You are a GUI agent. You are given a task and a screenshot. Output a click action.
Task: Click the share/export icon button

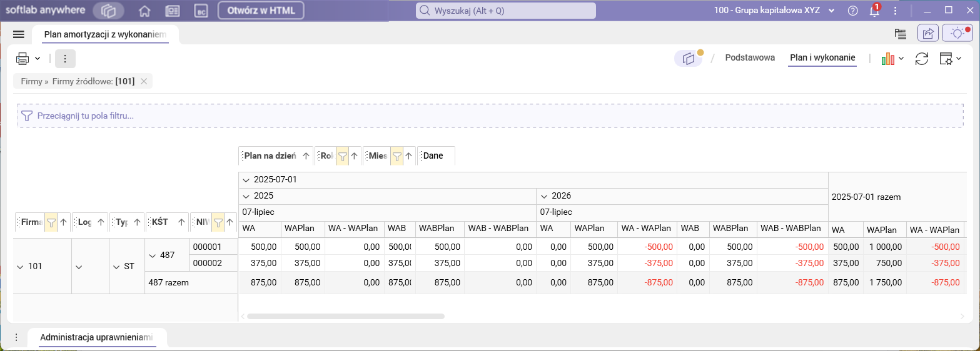929,34
